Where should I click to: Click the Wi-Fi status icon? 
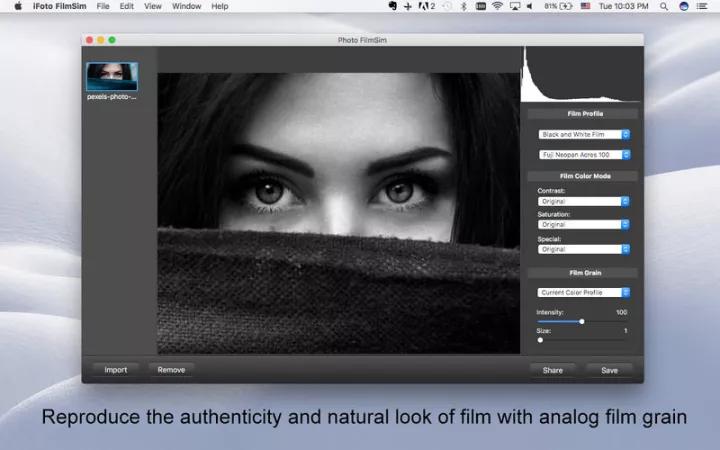[497, 6]
